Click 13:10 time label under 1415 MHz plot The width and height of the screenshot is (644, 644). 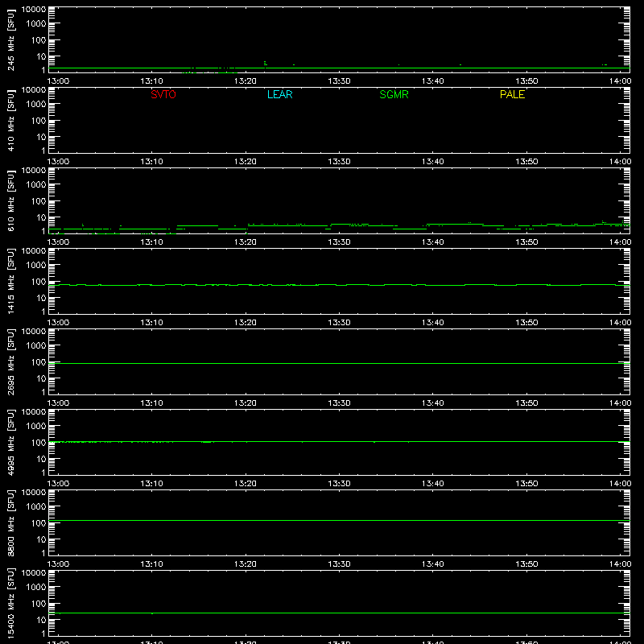click(151, 323)
